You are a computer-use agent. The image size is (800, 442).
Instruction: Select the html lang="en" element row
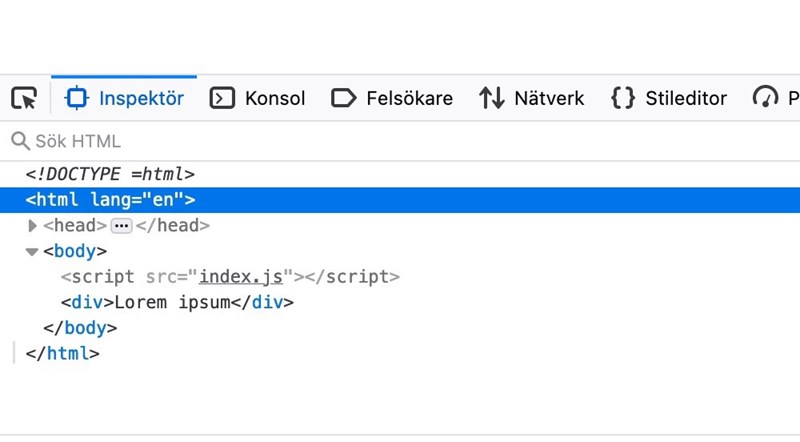(x=110, y=200)
